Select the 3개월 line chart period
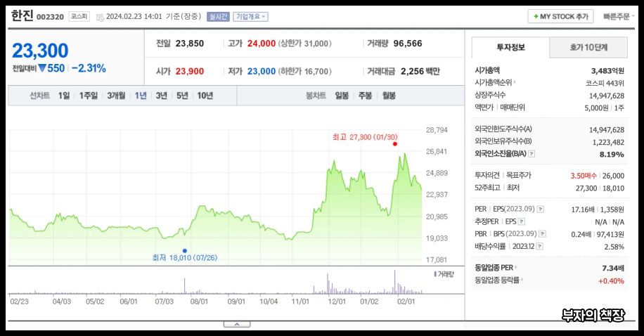 pyautogui.click(x=116, y=96)
